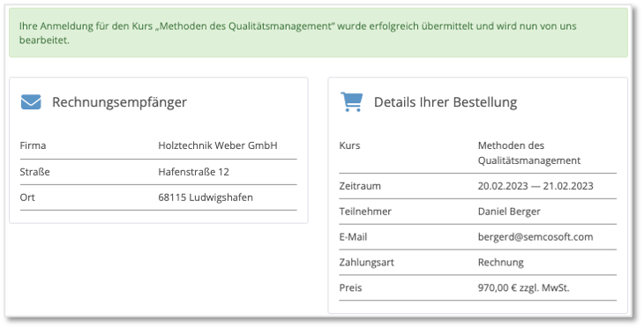Screen dimensions: 644x328
Task: Click the E-Mail label
Action: 353,237
